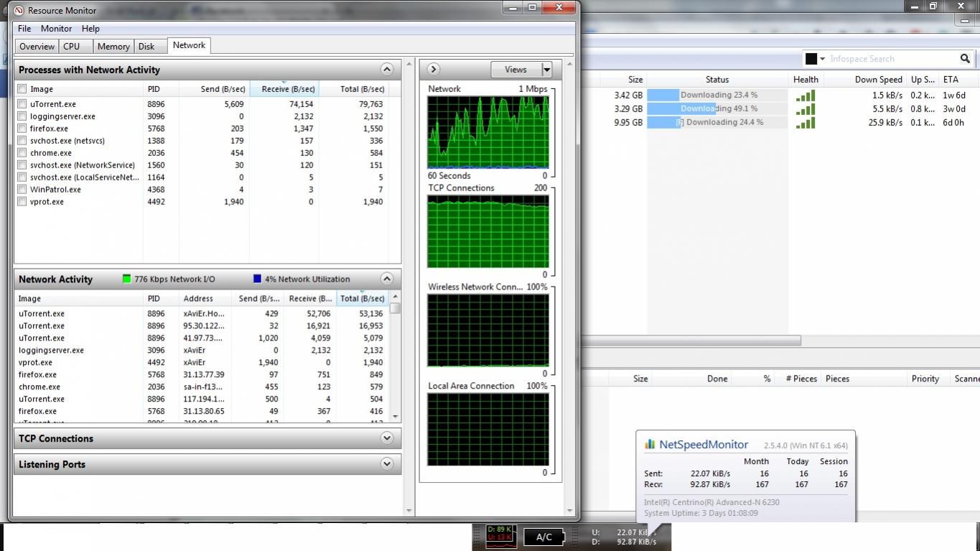Screen dimensions: 980x551
Task: Click the green Network I/O legend square
Action: [x=127, y=279]
